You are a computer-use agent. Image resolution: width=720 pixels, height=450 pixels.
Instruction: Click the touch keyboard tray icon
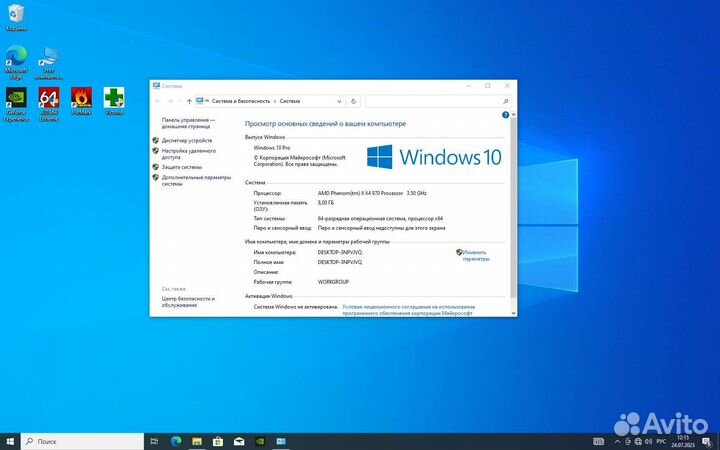click(598, 441)
